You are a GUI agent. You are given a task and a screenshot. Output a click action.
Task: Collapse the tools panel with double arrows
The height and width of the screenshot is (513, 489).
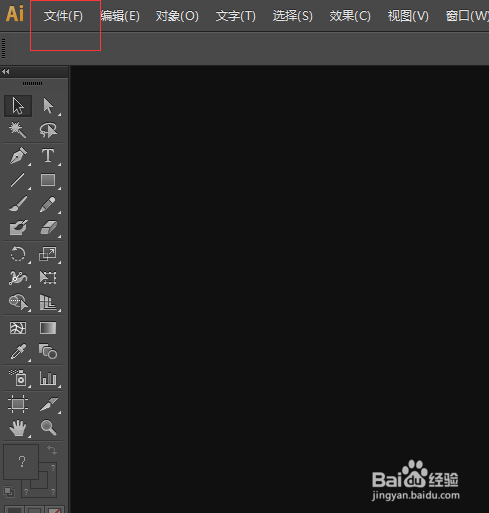6,71
